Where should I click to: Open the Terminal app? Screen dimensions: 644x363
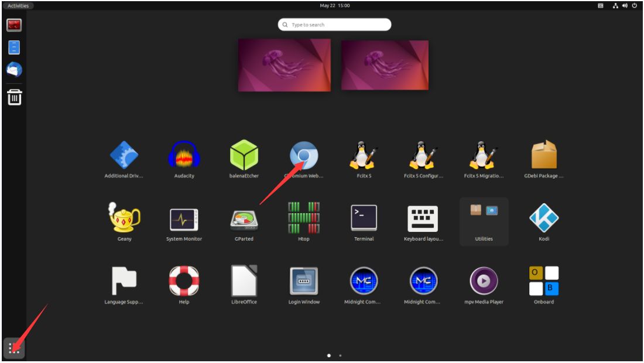(364, 218)
